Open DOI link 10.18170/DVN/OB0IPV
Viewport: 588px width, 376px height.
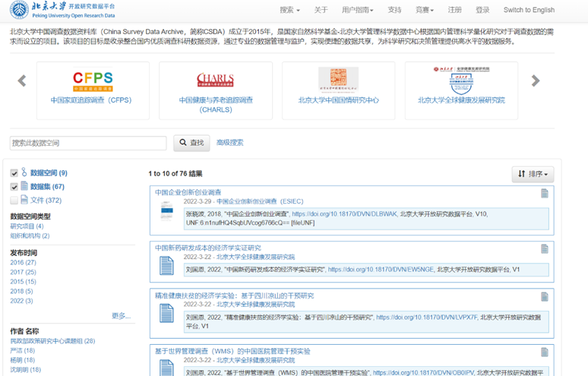pos(424,373)
